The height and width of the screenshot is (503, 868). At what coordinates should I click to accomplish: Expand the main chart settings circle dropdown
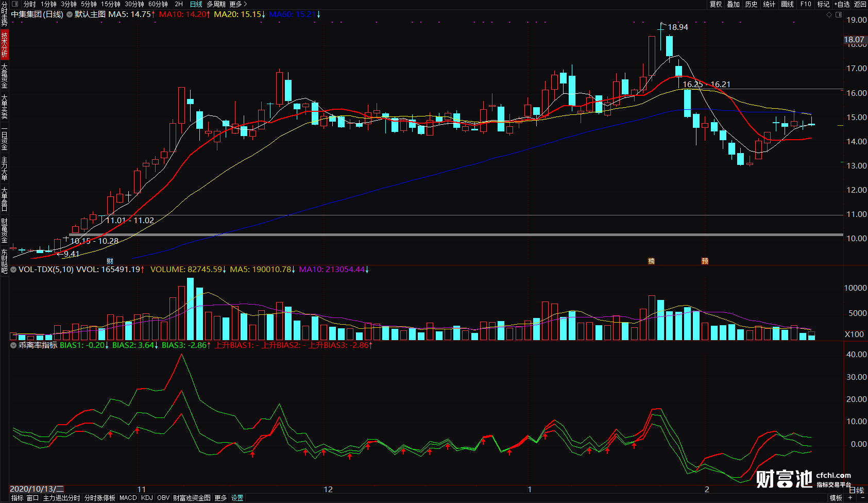click(70, 14)
